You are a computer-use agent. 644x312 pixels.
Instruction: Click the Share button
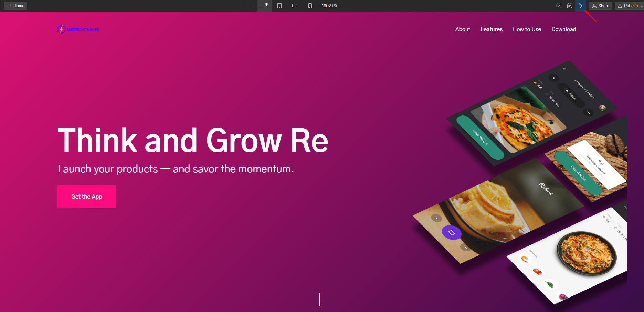(x=601, y=6)
